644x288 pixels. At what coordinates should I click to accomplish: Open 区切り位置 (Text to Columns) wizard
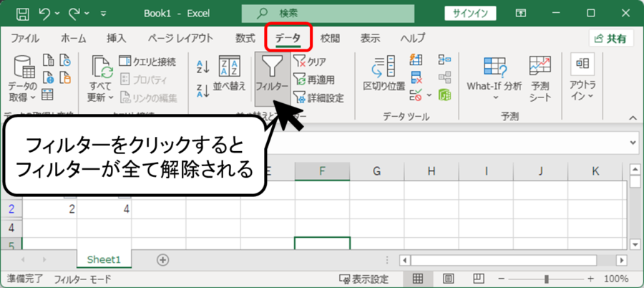[384, 73]
